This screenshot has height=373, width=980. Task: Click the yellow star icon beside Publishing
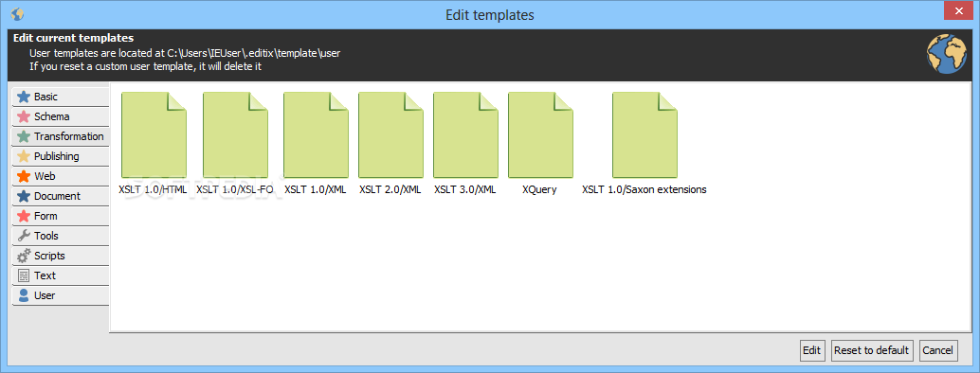point(24,156)
